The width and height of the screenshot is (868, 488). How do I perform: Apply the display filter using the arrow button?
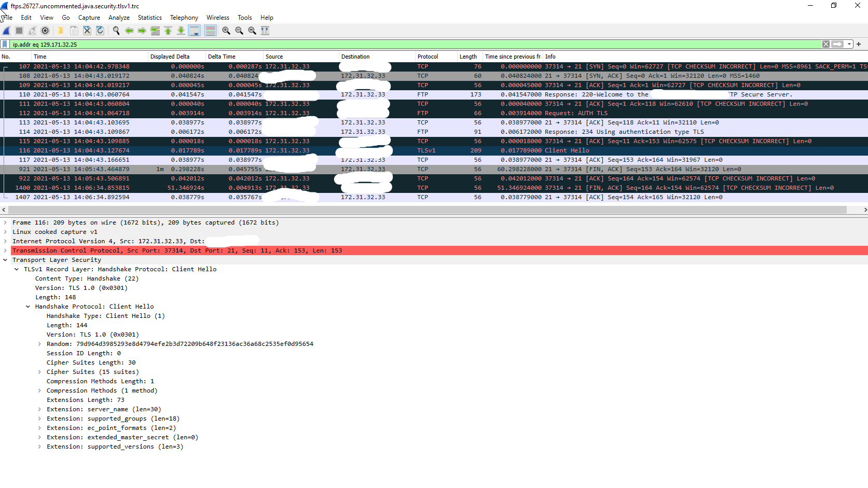tap(837, 44)
